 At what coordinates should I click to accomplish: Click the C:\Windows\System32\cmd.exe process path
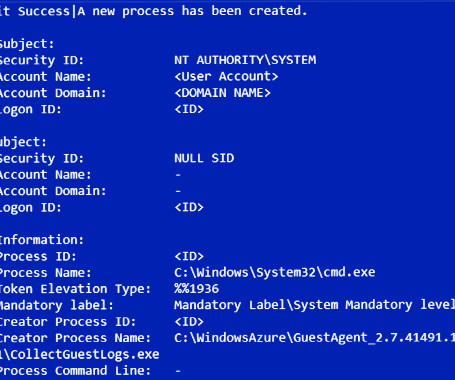(275, 272)
